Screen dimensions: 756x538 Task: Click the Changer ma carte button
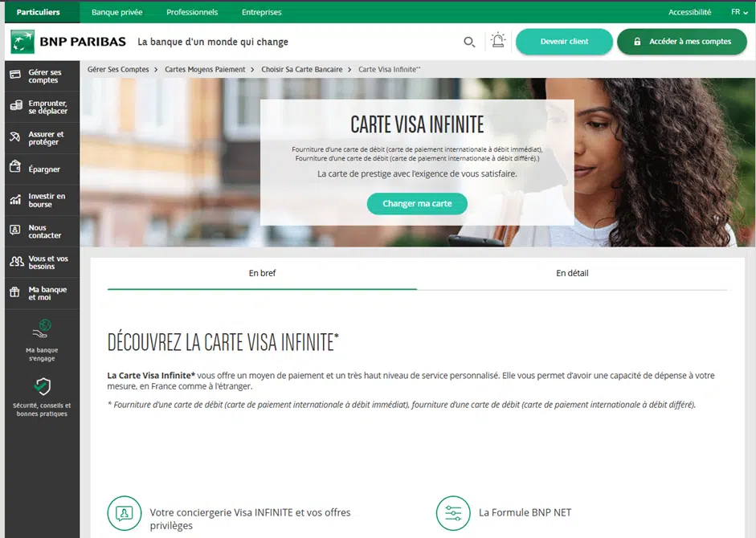(x=417, y=203)
